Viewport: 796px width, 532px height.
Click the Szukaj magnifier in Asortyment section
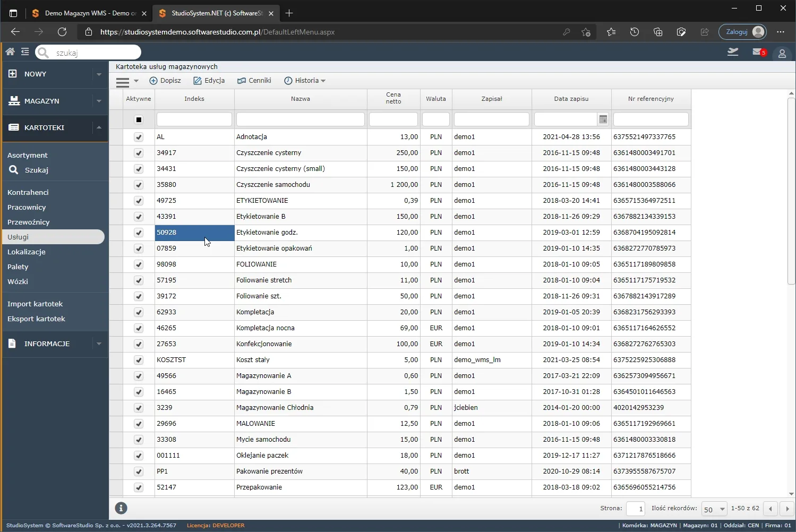(14, 170)
